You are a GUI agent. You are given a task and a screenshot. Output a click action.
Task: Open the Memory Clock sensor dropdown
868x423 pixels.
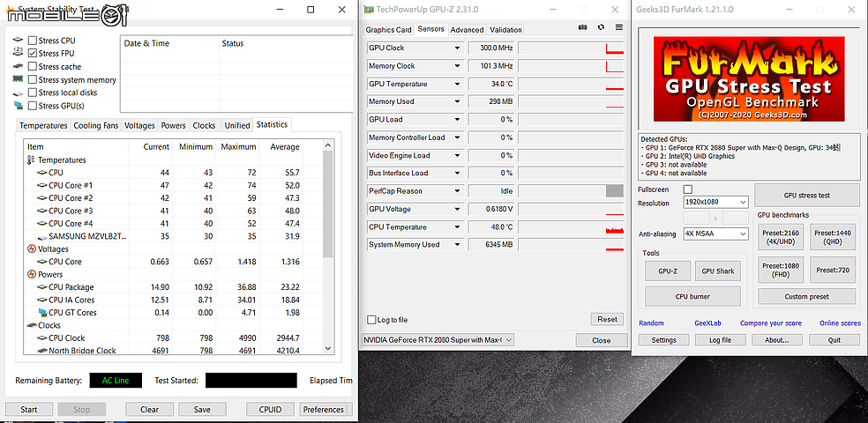click(457, 66)
